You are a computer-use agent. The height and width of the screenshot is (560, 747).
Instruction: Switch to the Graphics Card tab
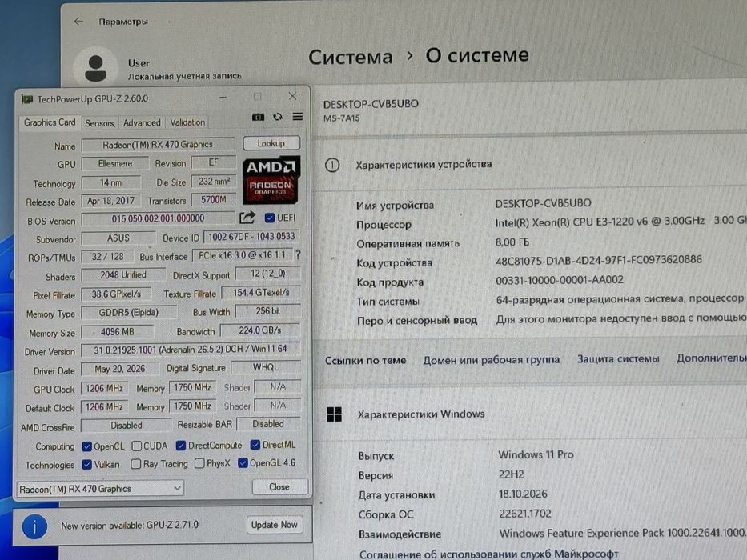50,122
